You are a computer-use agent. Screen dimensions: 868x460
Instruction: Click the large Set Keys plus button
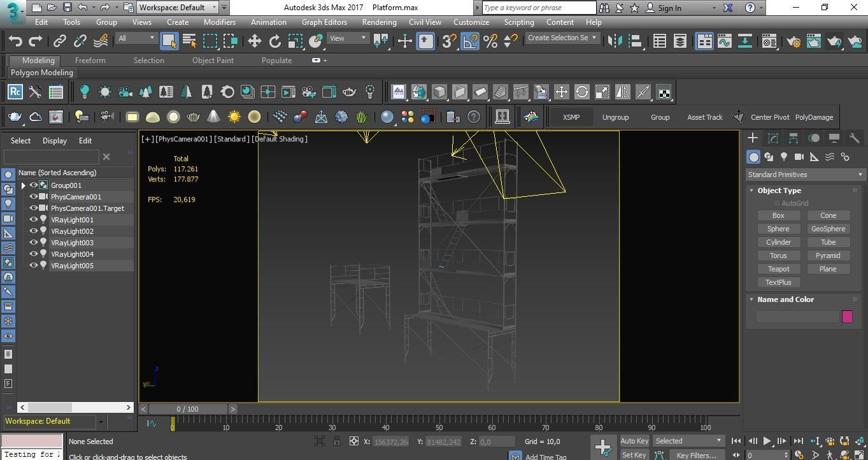(603, 447)
